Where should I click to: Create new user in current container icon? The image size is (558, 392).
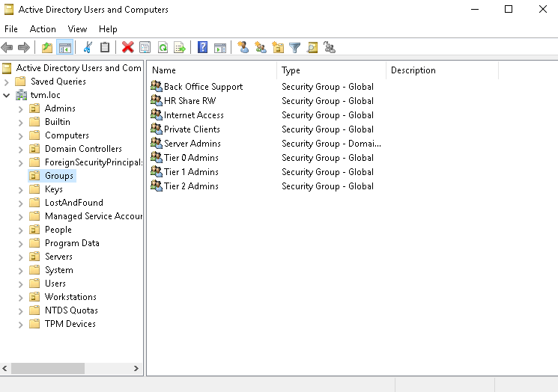click(x=243, y=47)
